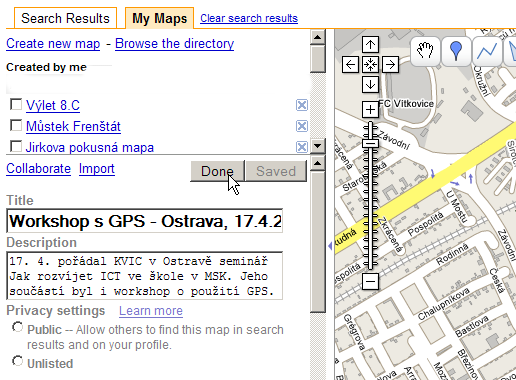
Task: Delete the Můstek Frenštát map
Action: (x=302, y=126)
